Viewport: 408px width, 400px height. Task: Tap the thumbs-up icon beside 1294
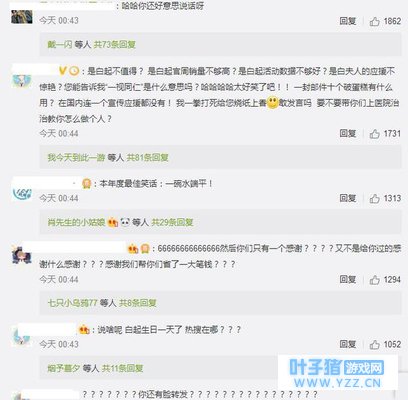[375, 280]
